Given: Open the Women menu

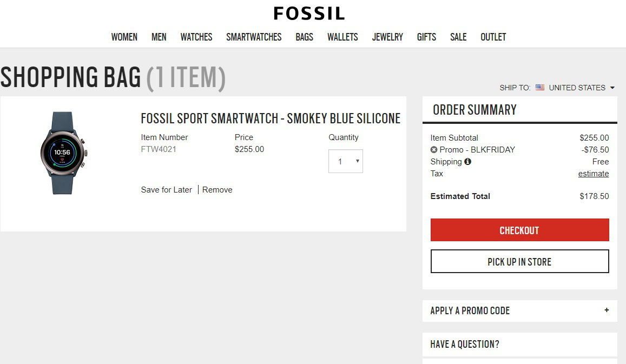Looking at the screenshot, I should pos(124,37).
